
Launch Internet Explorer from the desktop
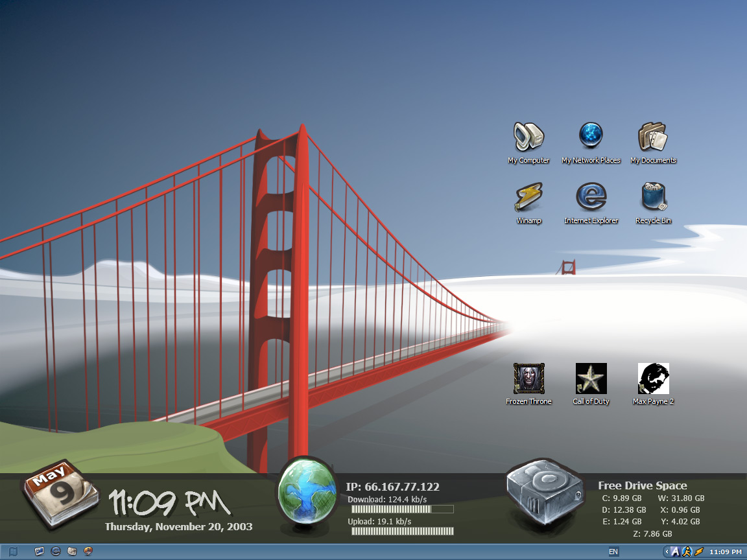[591, 198]
